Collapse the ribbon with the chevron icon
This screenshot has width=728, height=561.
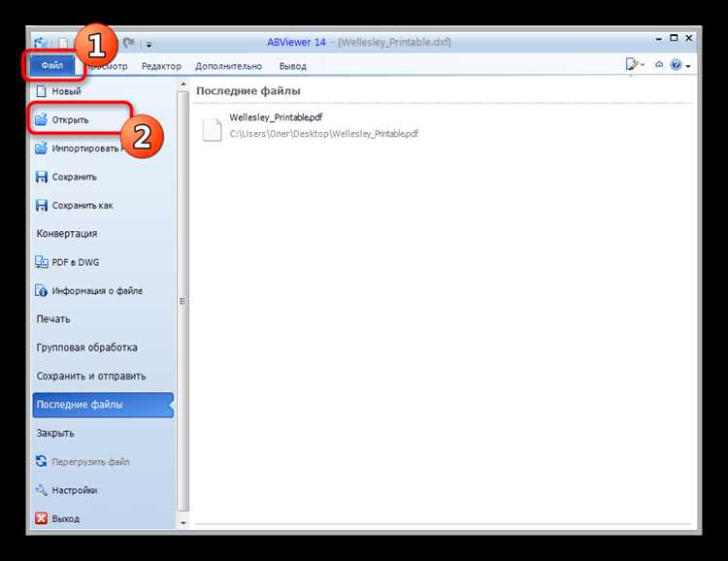(659, 65)
